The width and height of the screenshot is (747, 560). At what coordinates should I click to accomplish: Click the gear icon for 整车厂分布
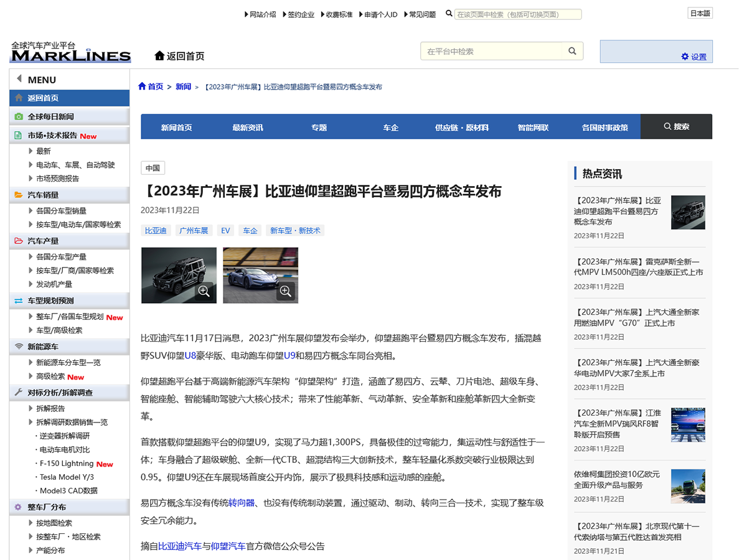tap(19, 507)
